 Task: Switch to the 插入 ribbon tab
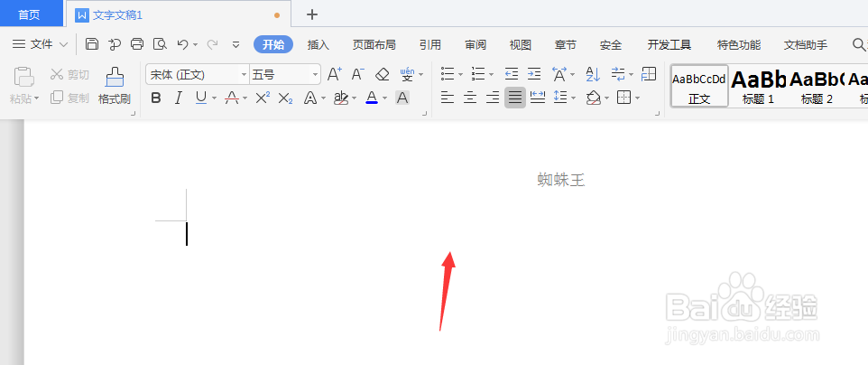(x=319, y=45)
